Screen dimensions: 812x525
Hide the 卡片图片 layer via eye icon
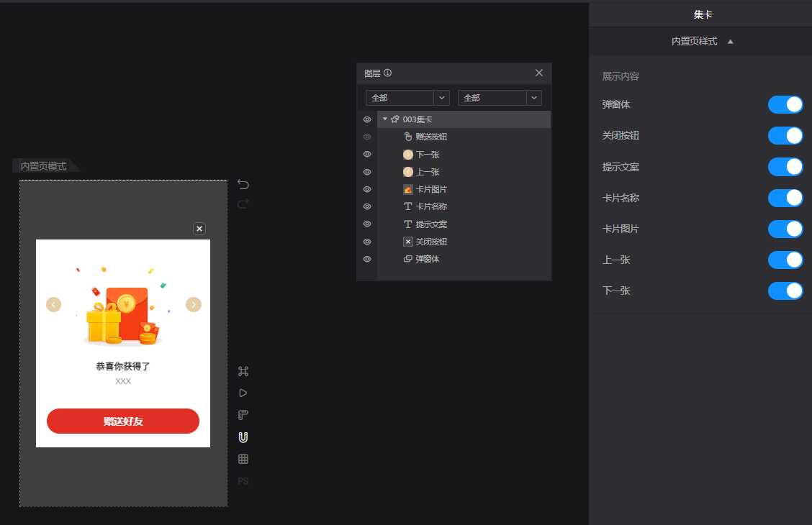(x=367, y=189)
